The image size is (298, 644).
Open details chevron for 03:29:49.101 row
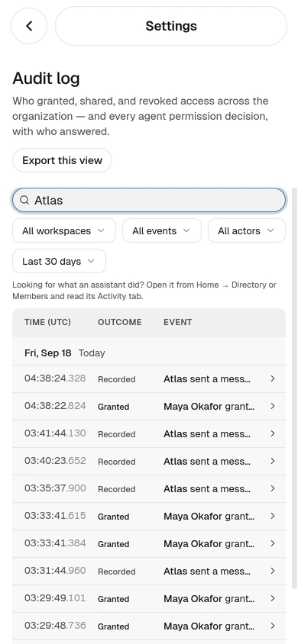273,599
